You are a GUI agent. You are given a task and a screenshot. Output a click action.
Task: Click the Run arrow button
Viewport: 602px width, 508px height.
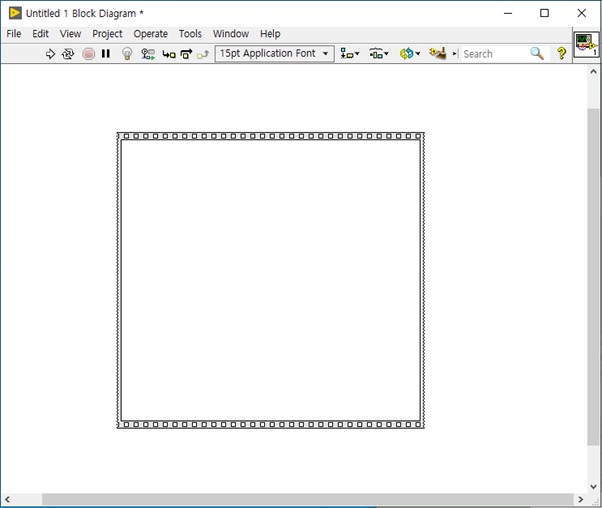50,54
